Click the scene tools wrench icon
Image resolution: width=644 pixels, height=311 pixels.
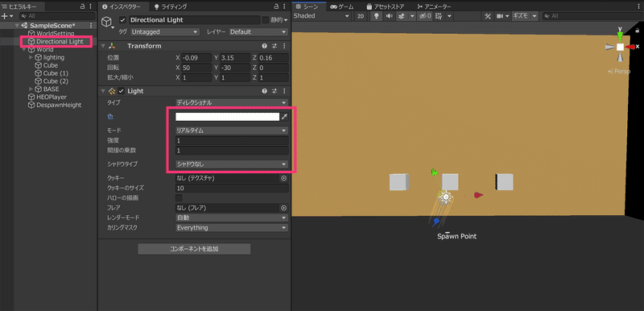[488, 16]
